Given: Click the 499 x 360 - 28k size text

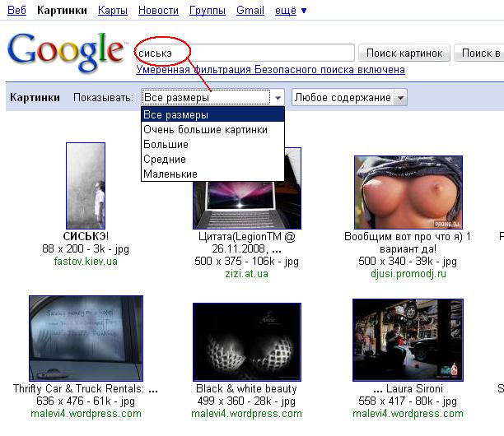Looking at the screenshot, I should [x=246, y=401].
